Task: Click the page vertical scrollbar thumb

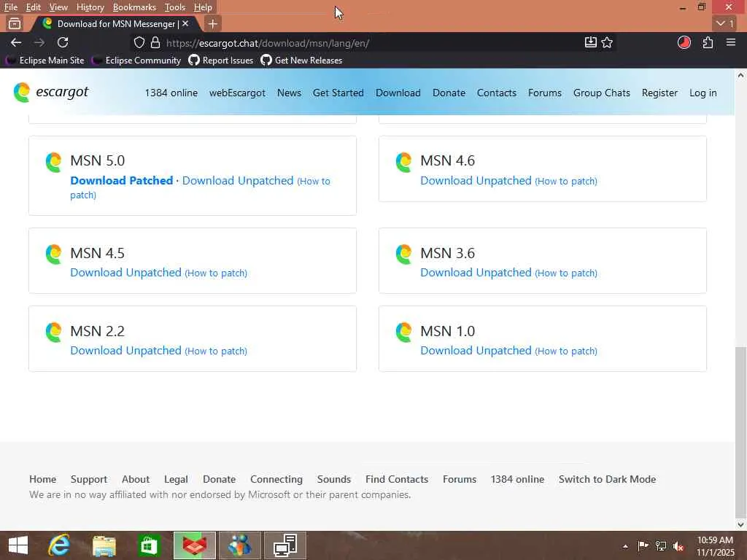Action: click(x=741, y=431)
